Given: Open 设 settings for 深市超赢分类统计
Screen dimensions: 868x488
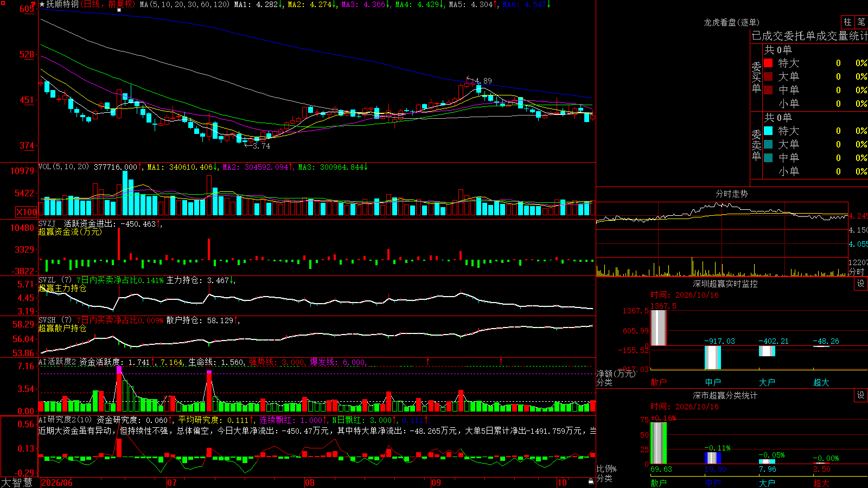Looking at the screenshot, I should (861, 395).
